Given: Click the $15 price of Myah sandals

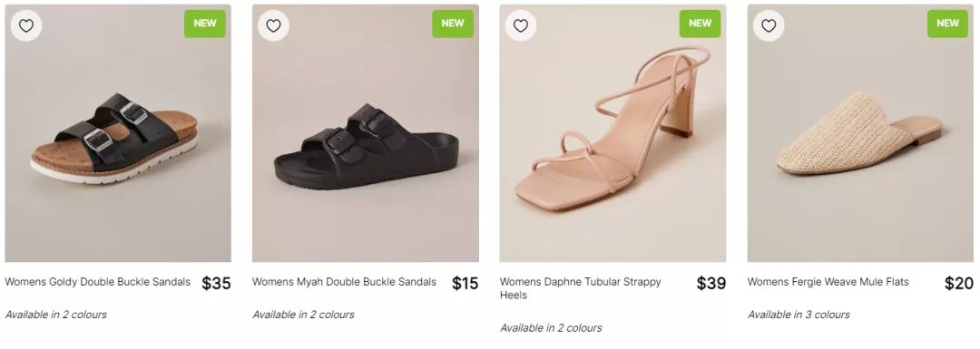Looking at the screenshot, I should tap(465, 284).
